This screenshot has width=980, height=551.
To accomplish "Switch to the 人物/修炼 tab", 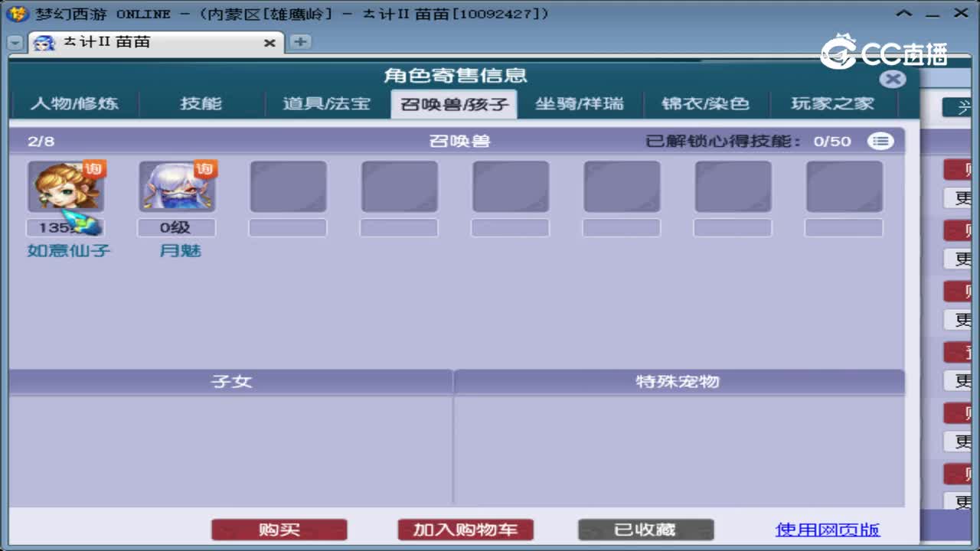I will pyautogui.click(x=74, y=103).
